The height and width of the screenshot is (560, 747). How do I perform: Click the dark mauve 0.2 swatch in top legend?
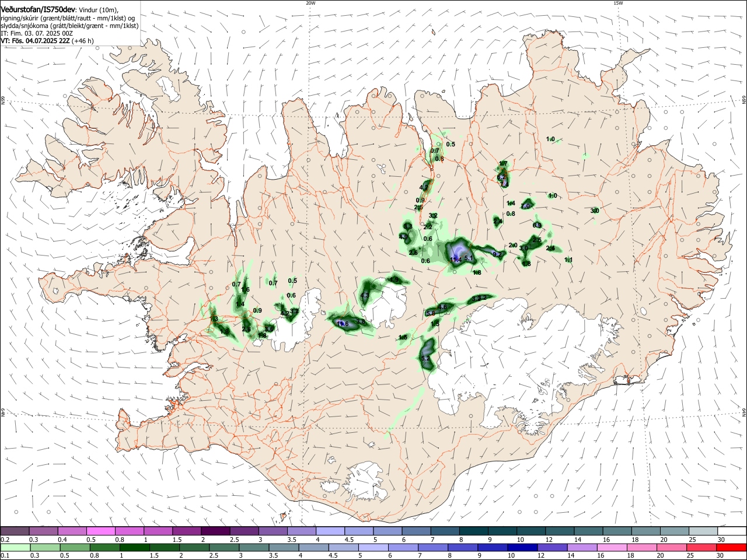[15, 531]
